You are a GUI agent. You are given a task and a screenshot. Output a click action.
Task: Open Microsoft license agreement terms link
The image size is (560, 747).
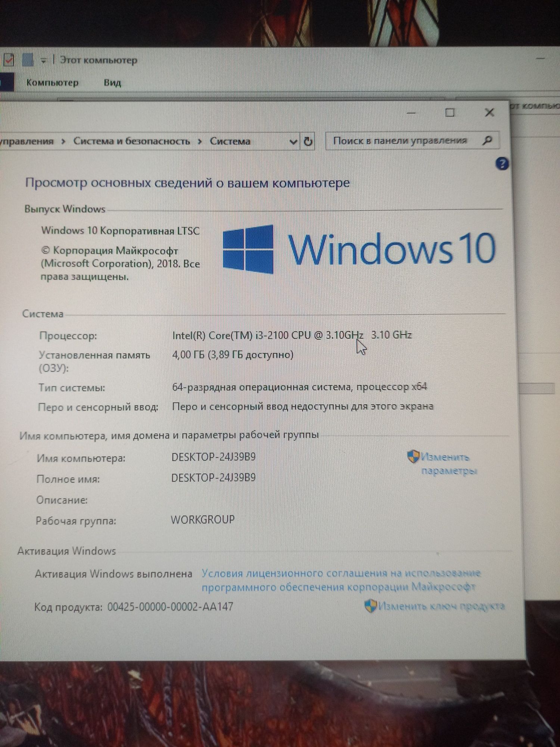pyautogui.click(x=340, y=580)
